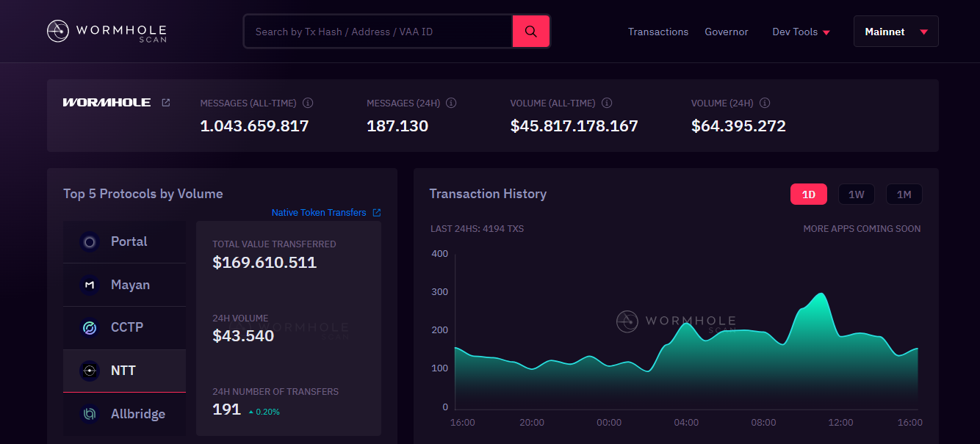This screenshot has height=444, width=980.
Task: Switch chart range to 1D
Action: 809,194
